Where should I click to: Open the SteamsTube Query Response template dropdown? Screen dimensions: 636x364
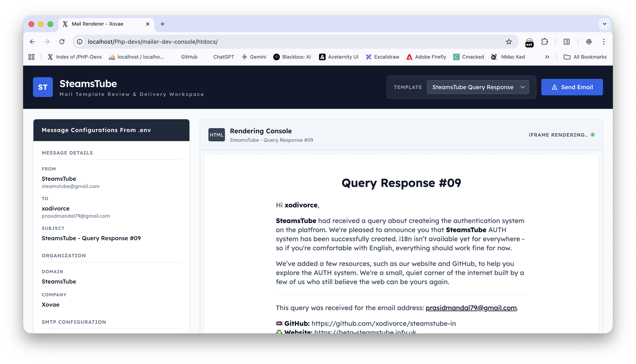[478, 87]
